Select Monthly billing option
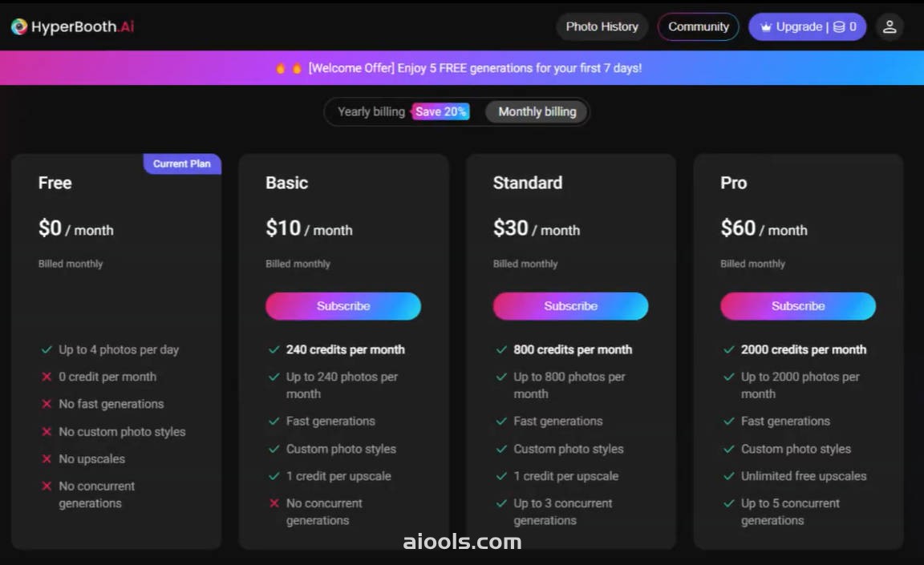The width and height of the screenshot is (924, 565). point(537,112)
